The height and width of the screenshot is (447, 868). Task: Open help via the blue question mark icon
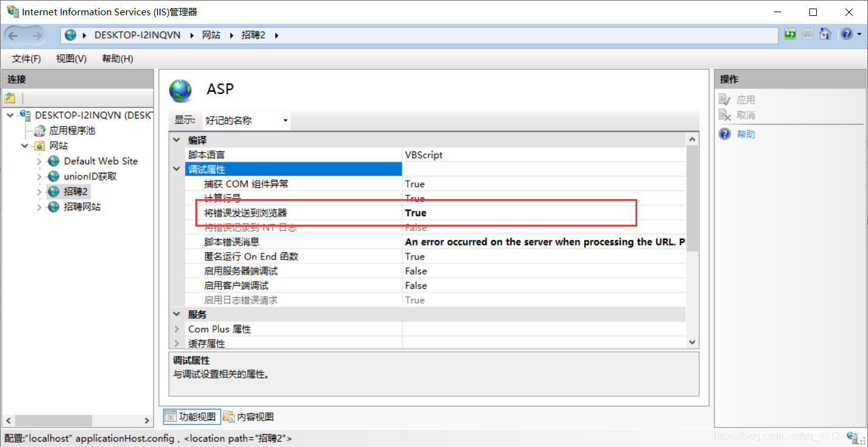point(847,34)
